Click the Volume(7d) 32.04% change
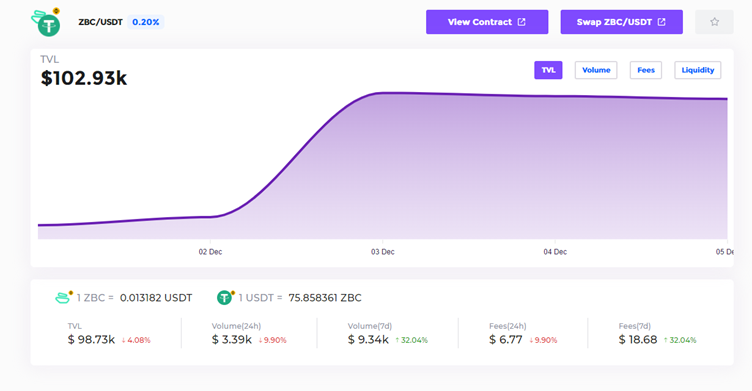Screen dimensions: 752x391 pyautogui.click(x=411, y=340)
